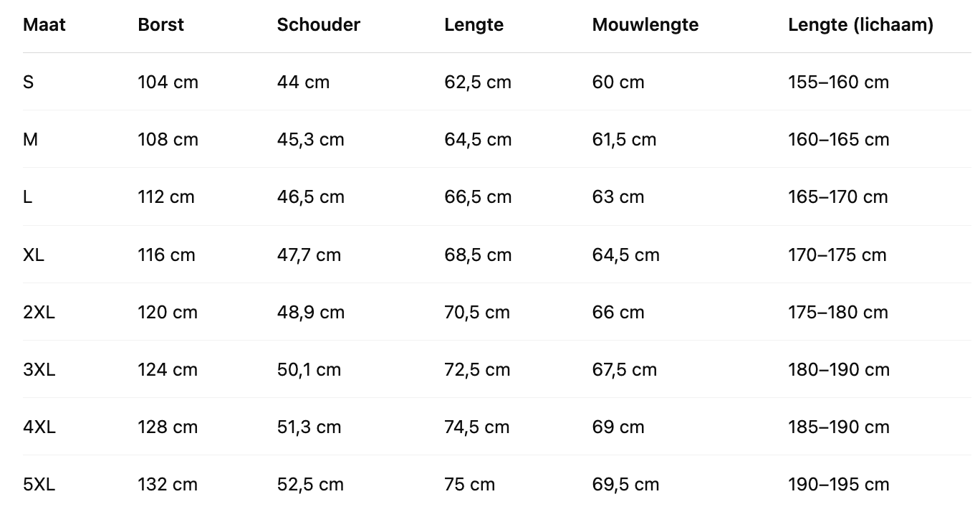The width and height of the screenshot is (980, 522).
Task: Click the 51,3 cm shoulder value
Action: pyautogui.click(x=309, y=427)
